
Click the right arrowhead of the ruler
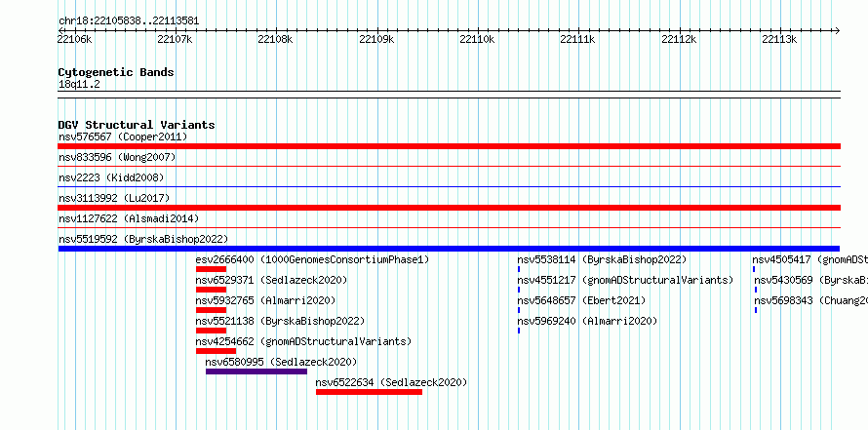coord(838,30)
